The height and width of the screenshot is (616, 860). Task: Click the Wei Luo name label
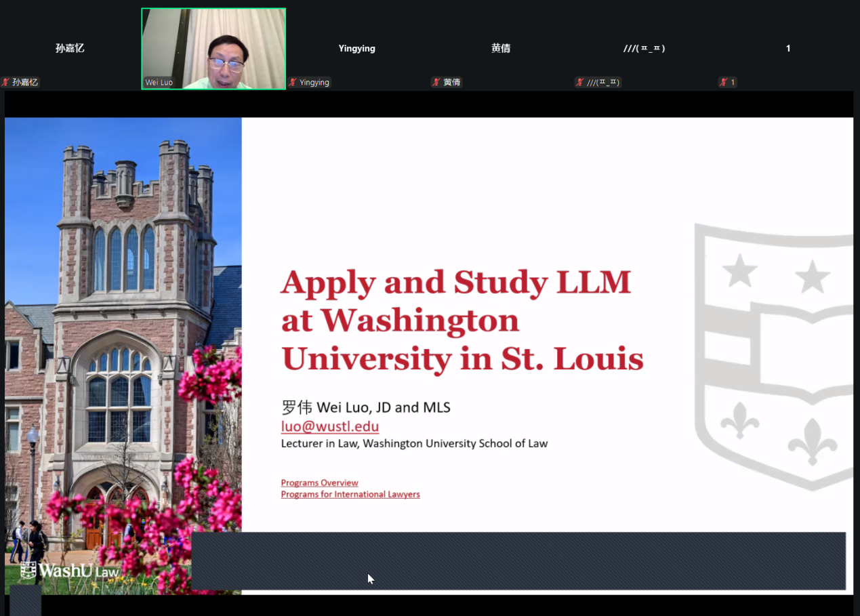click(x=159, y=83)
